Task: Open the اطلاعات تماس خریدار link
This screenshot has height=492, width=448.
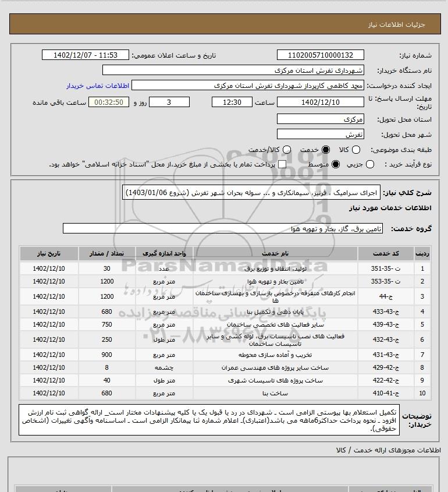Action: coord(98,86)
